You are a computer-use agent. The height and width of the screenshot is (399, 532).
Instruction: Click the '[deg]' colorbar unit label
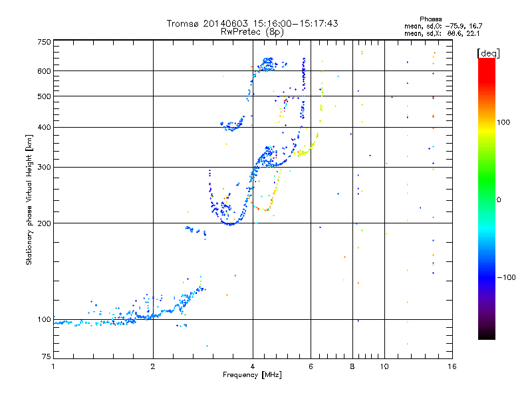[488, 53]
